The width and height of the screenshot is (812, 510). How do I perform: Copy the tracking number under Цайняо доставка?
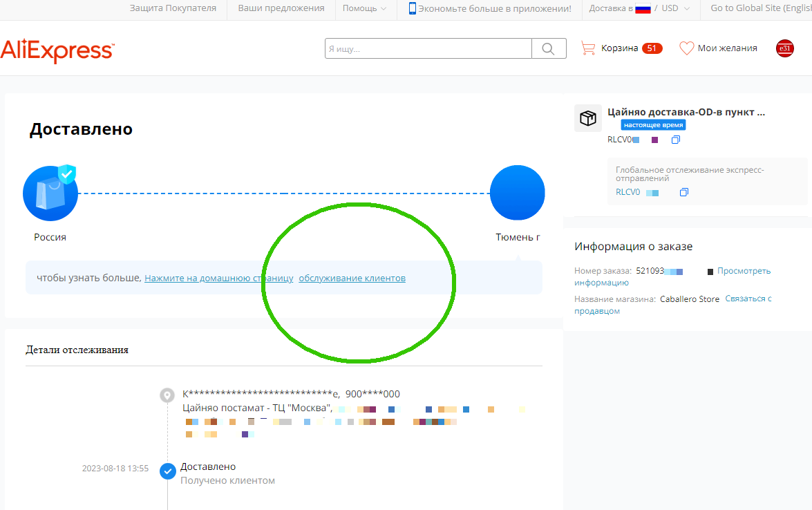click(x=675, y=140)
